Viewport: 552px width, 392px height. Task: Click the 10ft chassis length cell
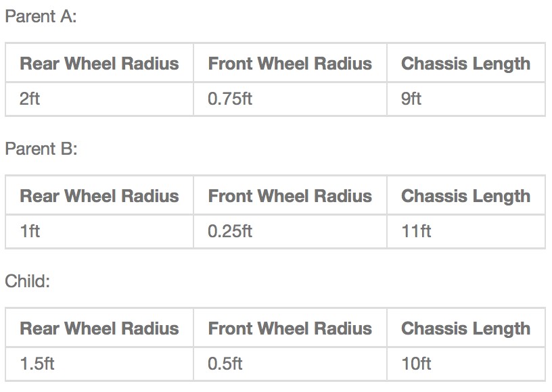point(416,364)
